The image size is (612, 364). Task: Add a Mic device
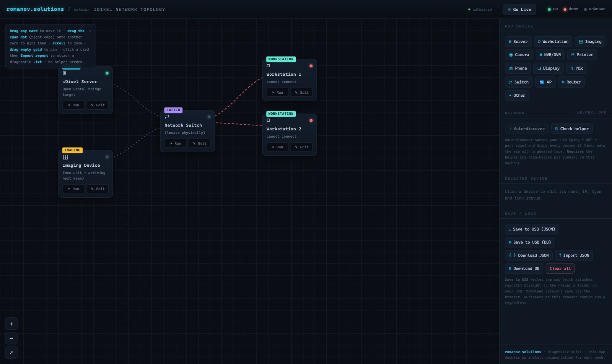[x=576, y=68]
